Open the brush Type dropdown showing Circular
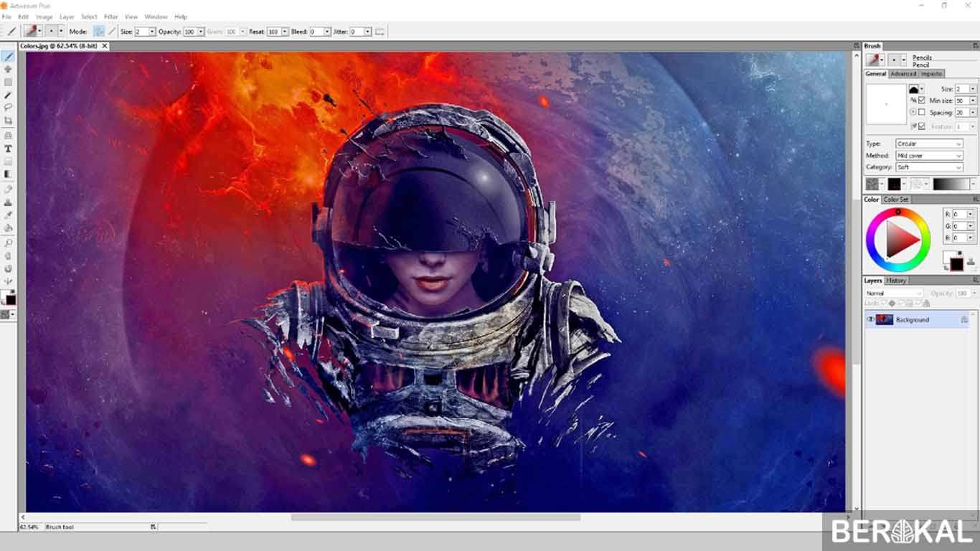Screen dimensions: 980x551 point(929,143)
